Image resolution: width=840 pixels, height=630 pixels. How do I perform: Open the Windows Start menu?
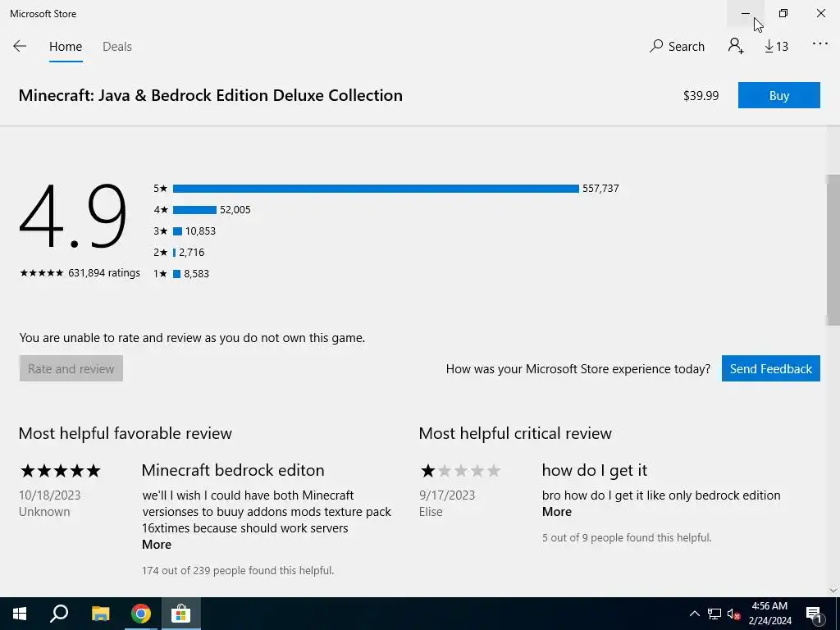tap(20, 614)
